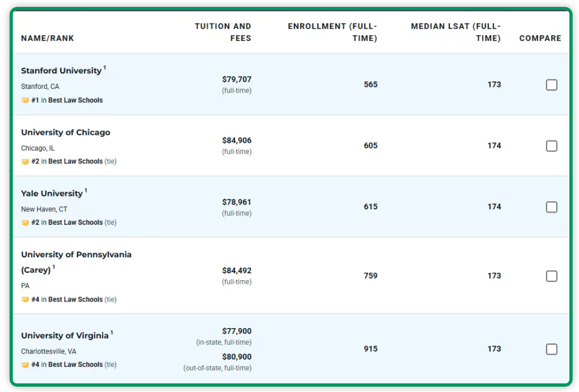Open Best Law Schools link under Stanford
This screenshot has width=579, height=392.
coord(75,100)
